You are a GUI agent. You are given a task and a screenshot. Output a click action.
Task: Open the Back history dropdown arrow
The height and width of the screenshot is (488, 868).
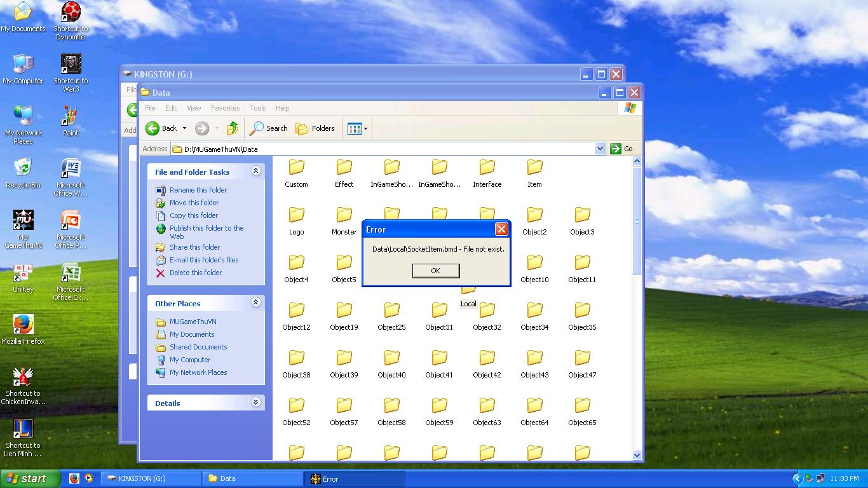click(x=184, y=128)
